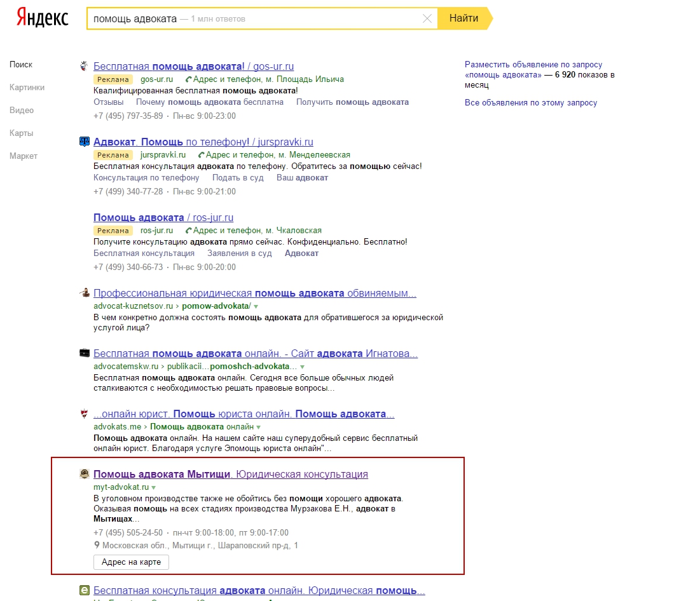Click the gos-ur.ru green domain

pos(156,79)
